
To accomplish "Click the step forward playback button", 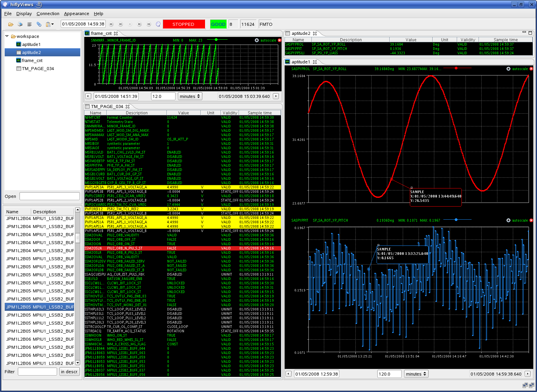I will tap(139, 24).
